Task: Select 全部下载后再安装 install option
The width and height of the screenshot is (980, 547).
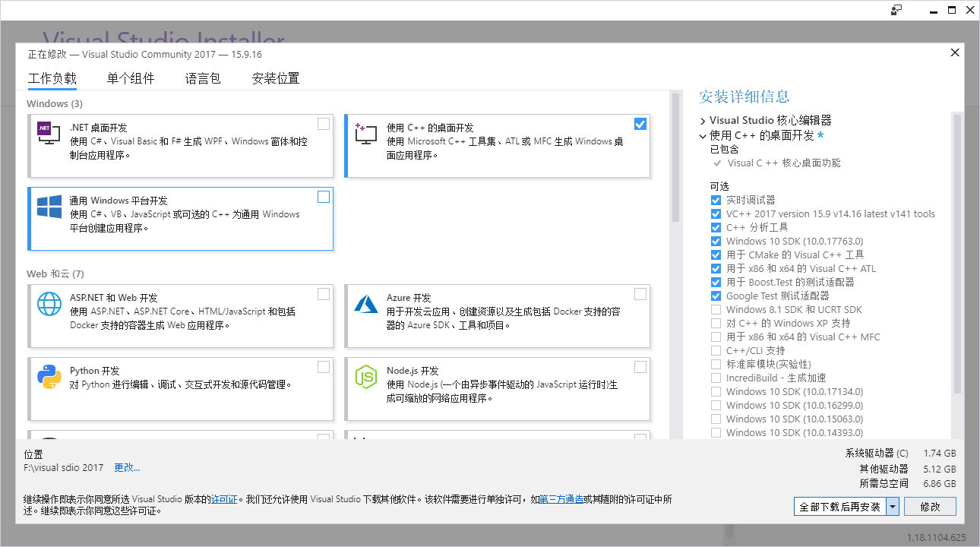Action: (x=840, y=507)
